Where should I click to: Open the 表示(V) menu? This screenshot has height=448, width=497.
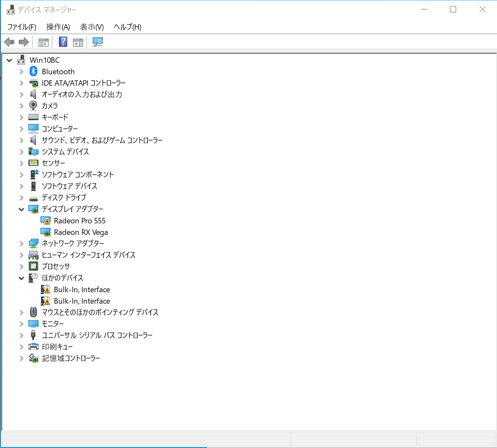tap(92, 27)
